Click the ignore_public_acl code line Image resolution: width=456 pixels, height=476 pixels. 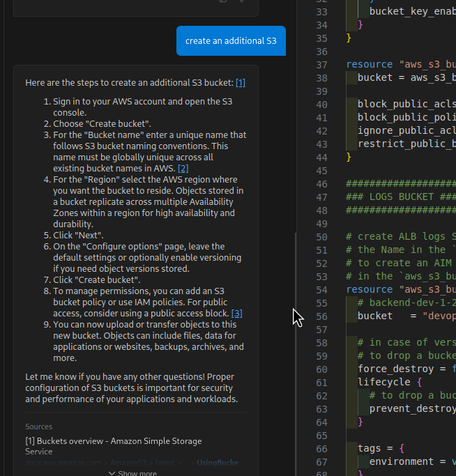click(406, 131)
